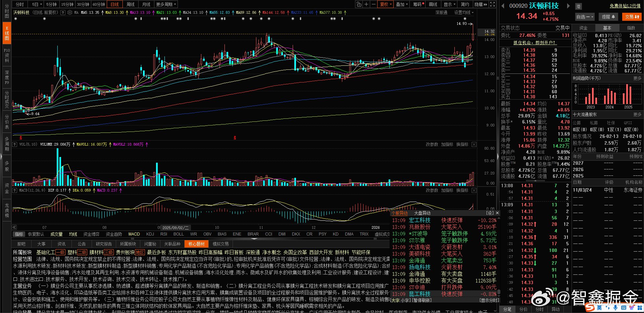The image size is (644, 313).
Task: Switch to 月线 monthly chart
Action: (x=146, y=4)
